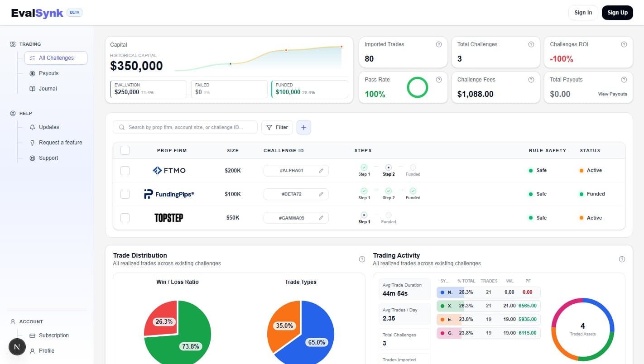Click the Trading Activity help icon
This screenshot has width=644, height=364.
click(622, 259)
